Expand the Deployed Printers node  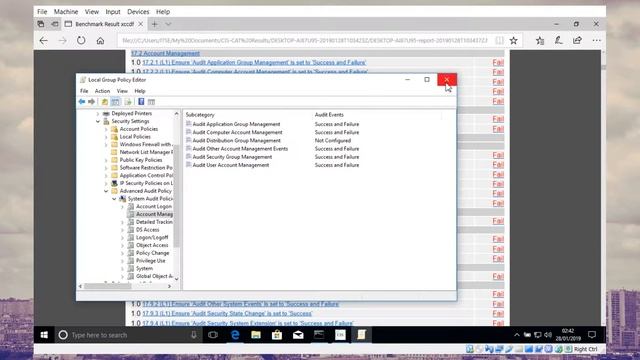coord(98,113)
